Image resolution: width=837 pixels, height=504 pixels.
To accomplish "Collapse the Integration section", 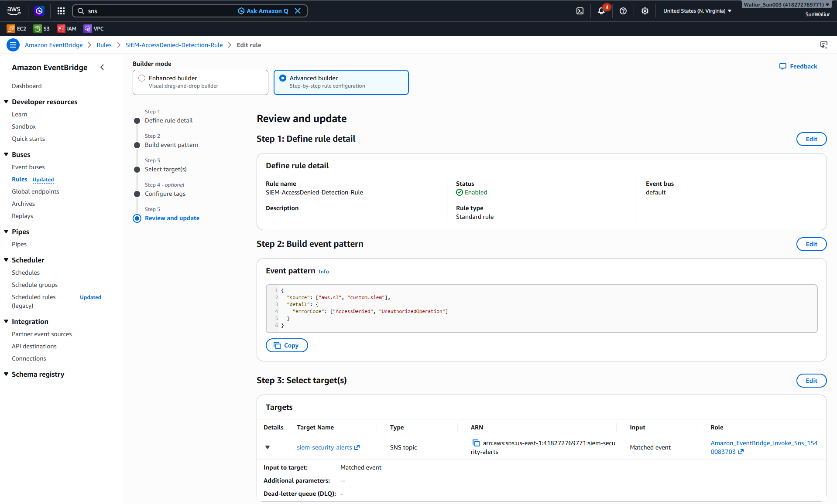I will [6, 321].
